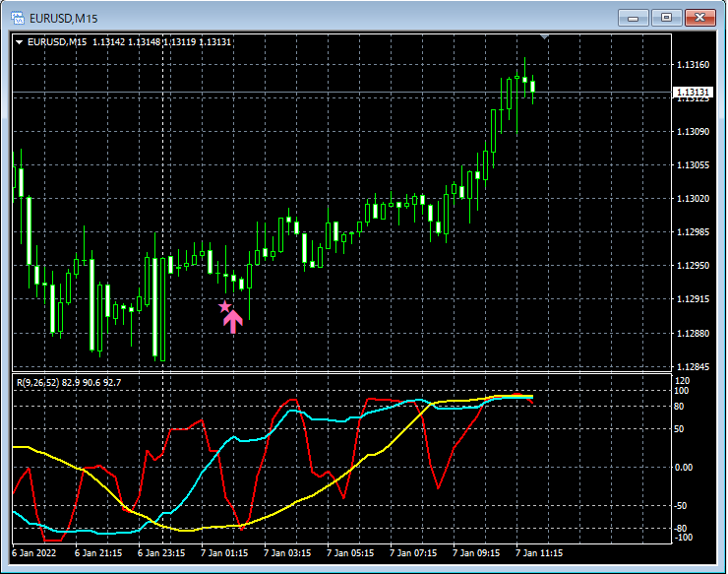Close the EURUSD,M15 chart window
Image resolution: width=728 pixels, height=574 pixels.
[x=700, y=18]
